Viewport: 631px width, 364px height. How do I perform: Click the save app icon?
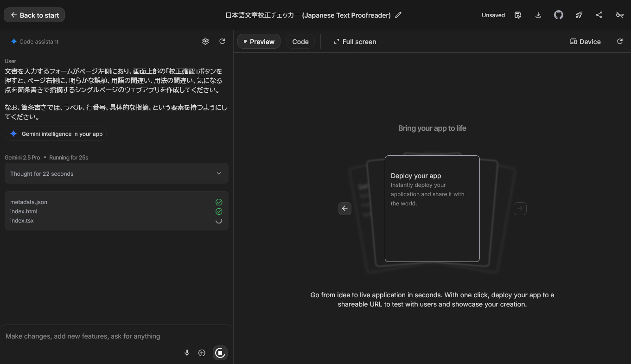click(x=518, y=15)
